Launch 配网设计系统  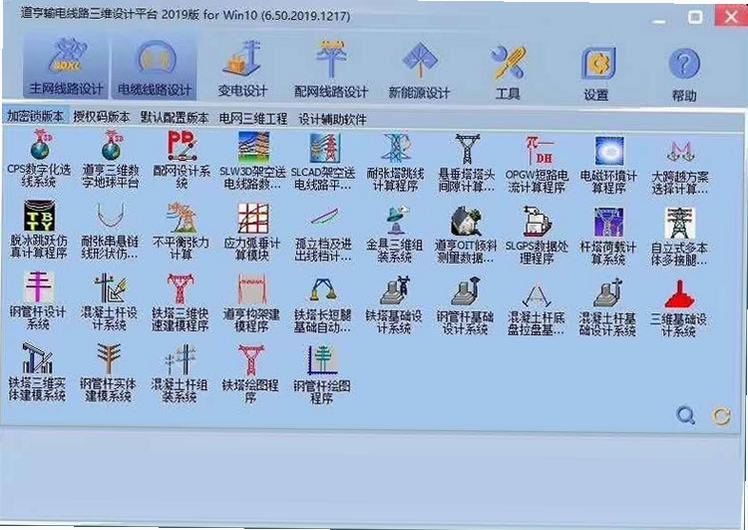pyautogui.click(x=182, y=161)
